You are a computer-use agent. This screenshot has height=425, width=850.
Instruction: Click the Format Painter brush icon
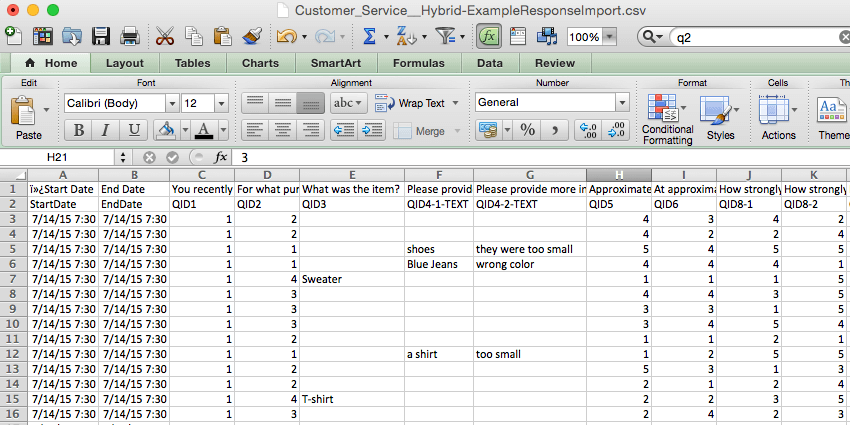[252, 37]
